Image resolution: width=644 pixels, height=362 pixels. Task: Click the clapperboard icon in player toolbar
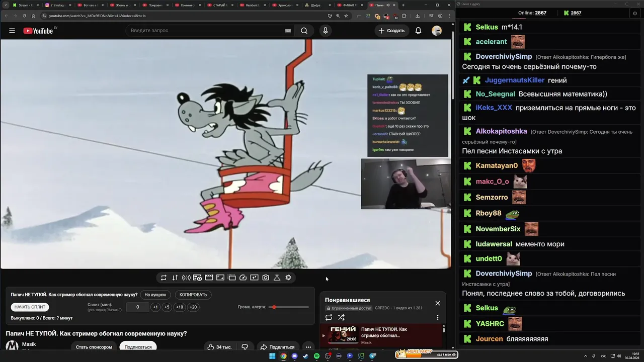[x=209, y=278]
